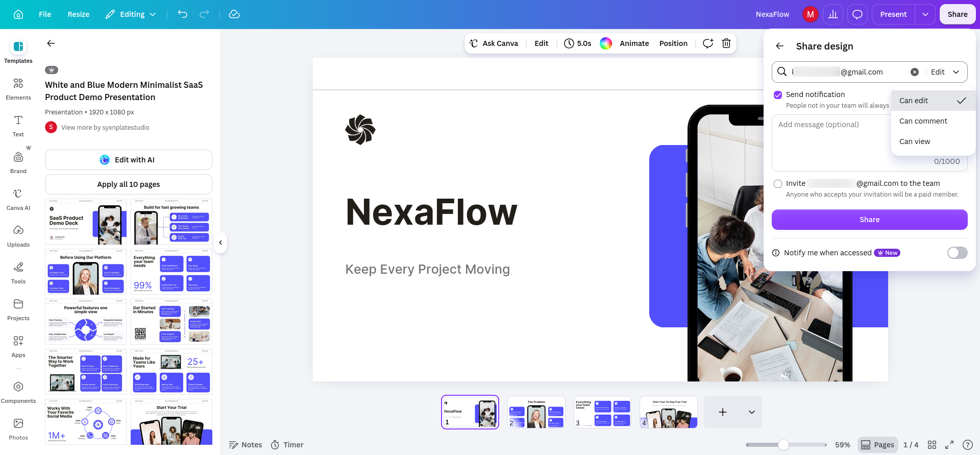Open the Brand sidebar panel
Image resolution: width=980 pixels, height=455 pixels.
point(18,162)
